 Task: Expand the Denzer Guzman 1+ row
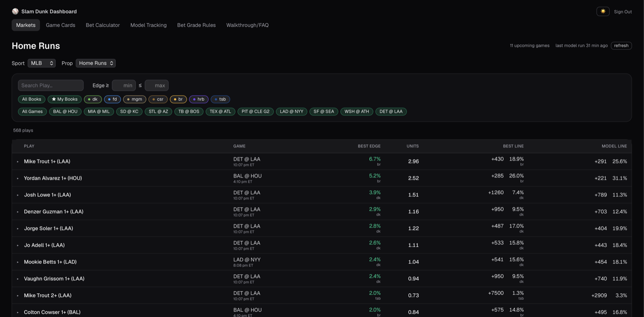[x=18, y=212]
